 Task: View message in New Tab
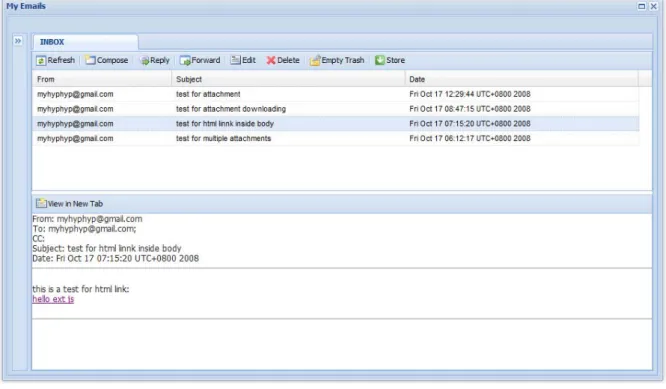pos(70,204)
